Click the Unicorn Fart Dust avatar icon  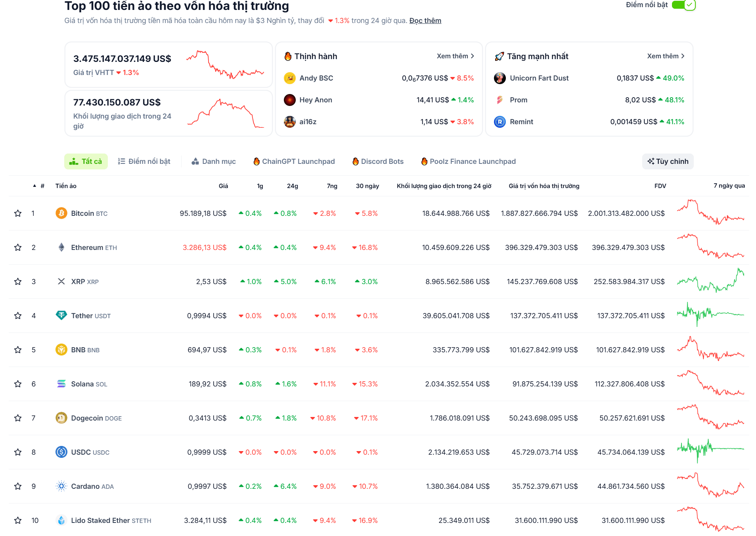tap(500, 78)
